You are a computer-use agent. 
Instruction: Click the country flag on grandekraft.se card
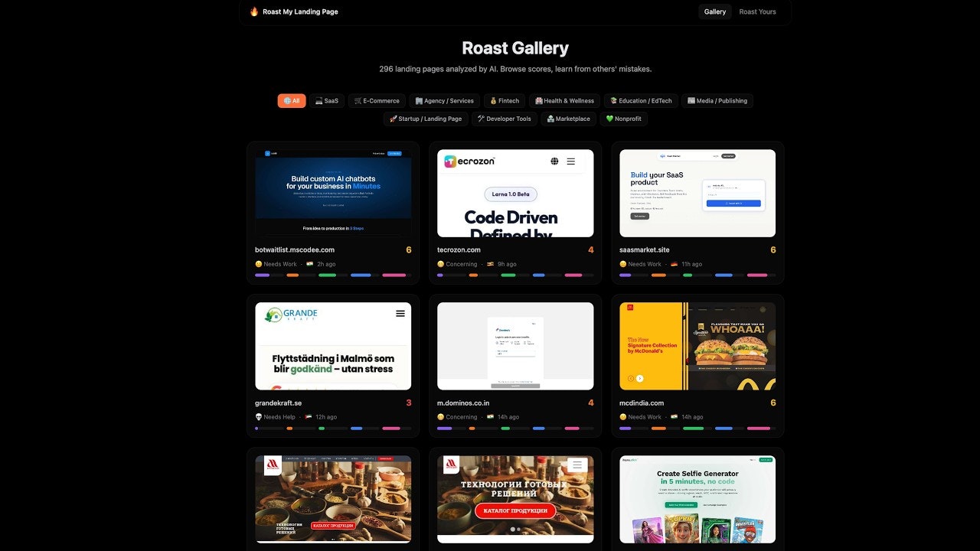[x=309, y=417]
